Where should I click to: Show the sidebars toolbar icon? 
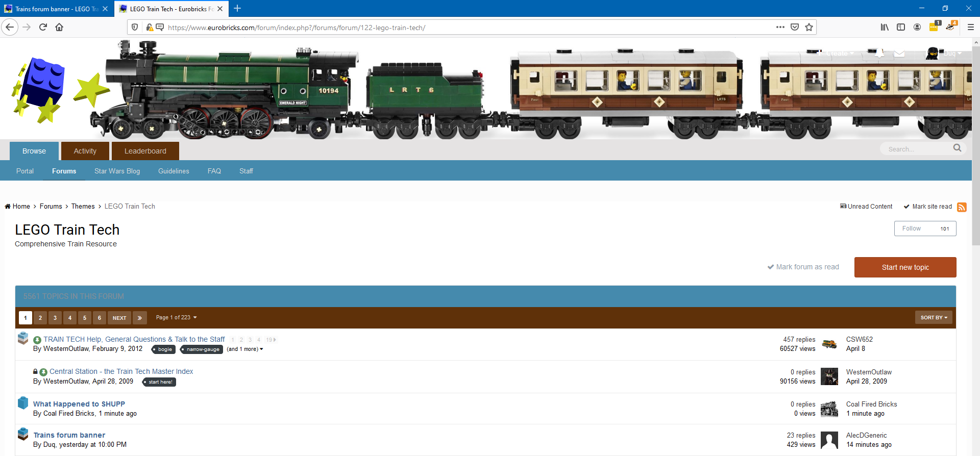[x=901, y=27]
